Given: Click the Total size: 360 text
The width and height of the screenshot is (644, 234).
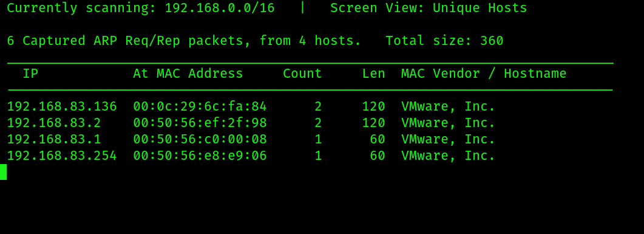Looking at the screenshot, I should 444,41.
